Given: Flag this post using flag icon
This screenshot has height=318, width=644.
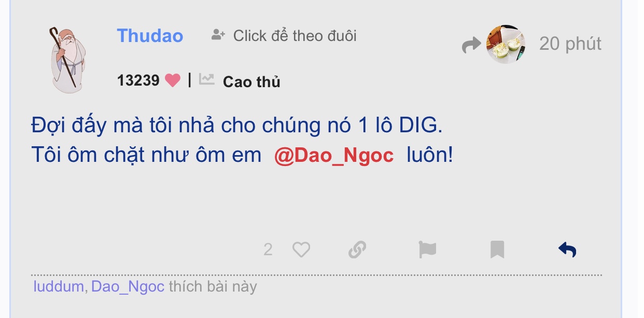Looking at the screenshot, I should (x=427, y=250).
